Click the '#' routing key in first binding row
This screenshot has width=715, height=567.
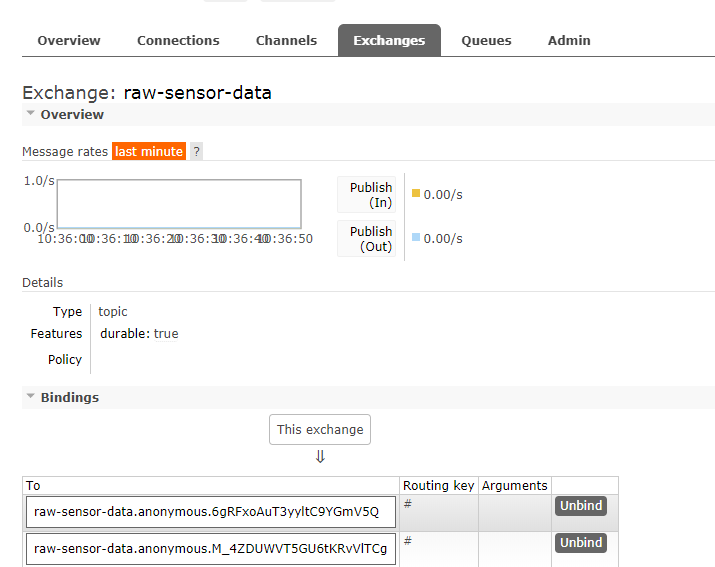(408, 504)
